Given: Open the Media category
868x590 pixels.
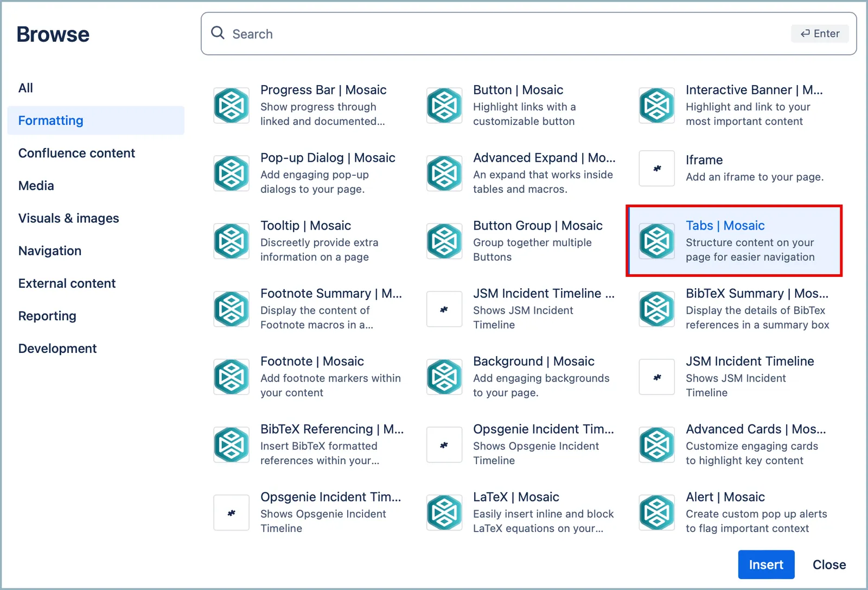Looking at the screenshot, I should (x=96, y=186).
